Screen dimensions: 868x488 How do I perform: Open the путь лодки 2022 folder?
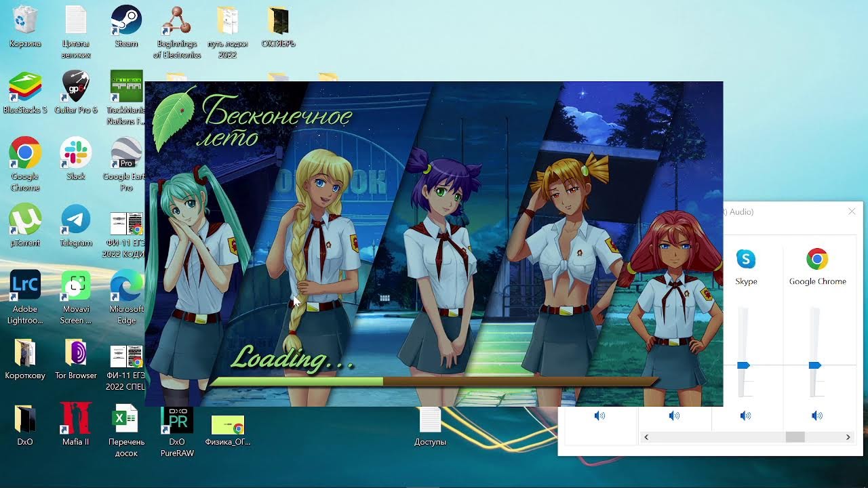click(227, 32)
